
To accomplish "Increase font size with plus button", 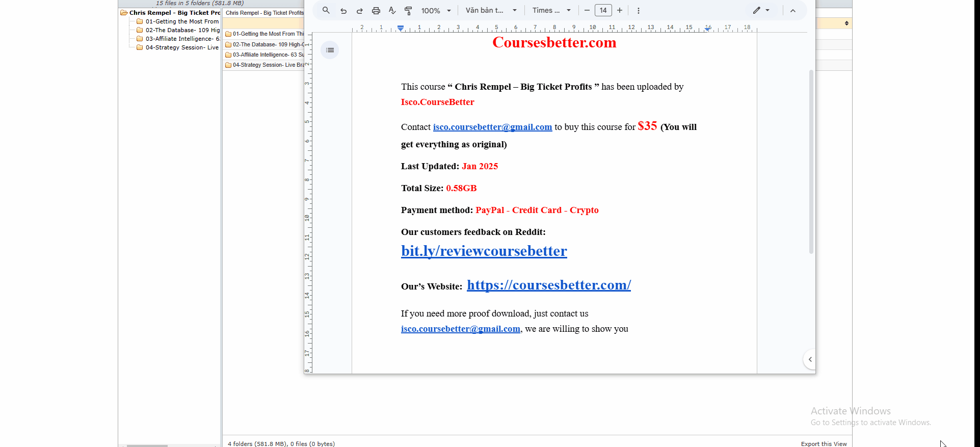I will (620, 10).
